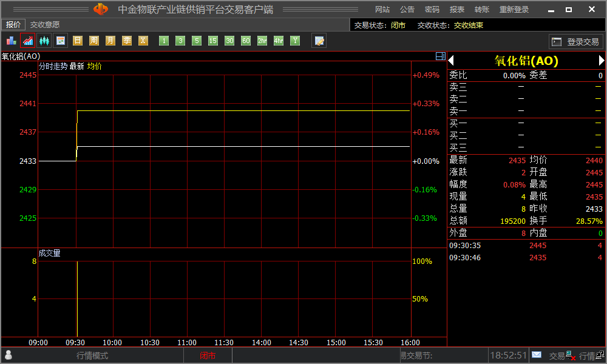Viewport: 607px width, 364px height.
Task: Switch to 交收意愿 tab
Action: [x=45, y=25]
